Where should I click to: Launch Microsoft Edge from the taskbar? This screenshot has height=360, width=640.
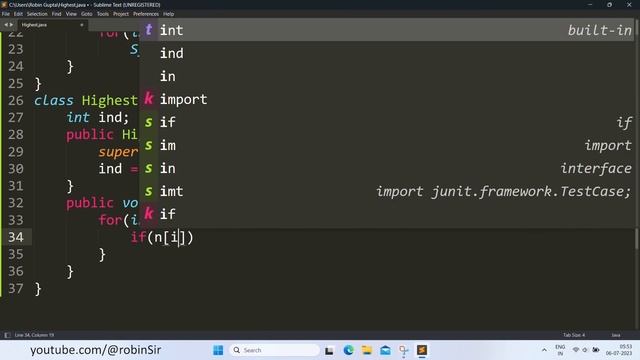[348, 350]
